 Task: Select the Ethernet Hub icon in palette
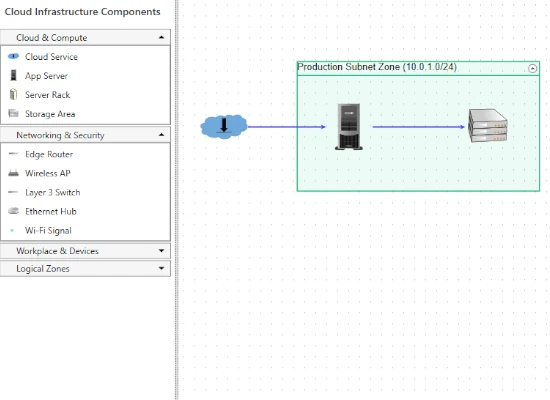point(13,211)
